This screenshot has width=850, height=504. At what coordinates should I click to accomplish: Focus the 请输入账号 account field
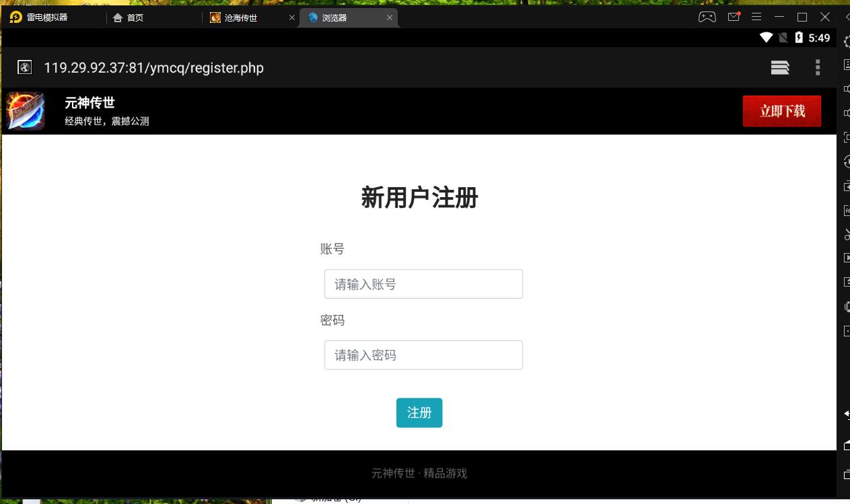[x=423, y=284]
